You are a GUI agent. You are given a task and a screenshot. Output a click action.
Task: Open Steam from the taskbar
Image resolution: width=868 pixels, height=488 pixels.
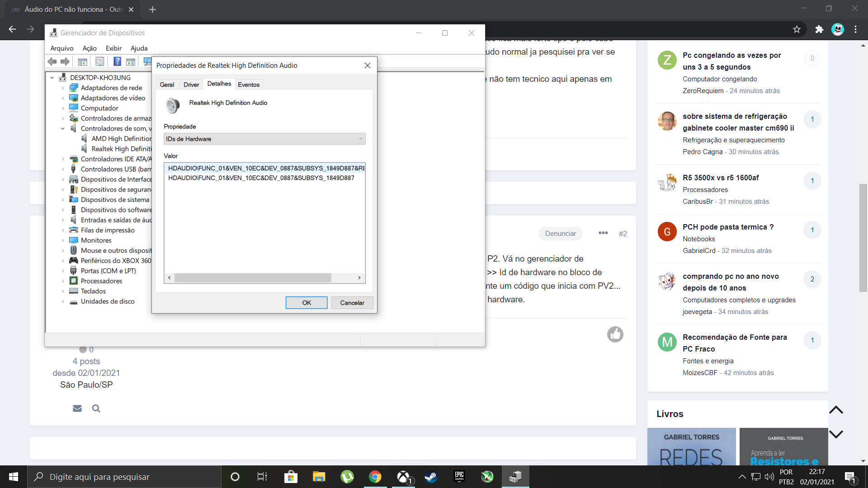click(431, 477)
